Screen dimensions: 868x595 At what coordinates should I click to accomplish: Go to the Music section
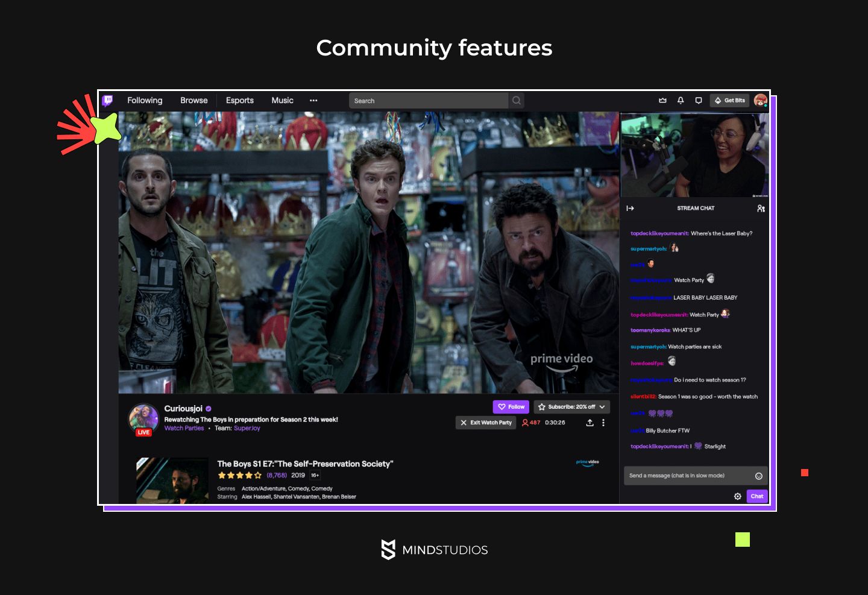282,100
